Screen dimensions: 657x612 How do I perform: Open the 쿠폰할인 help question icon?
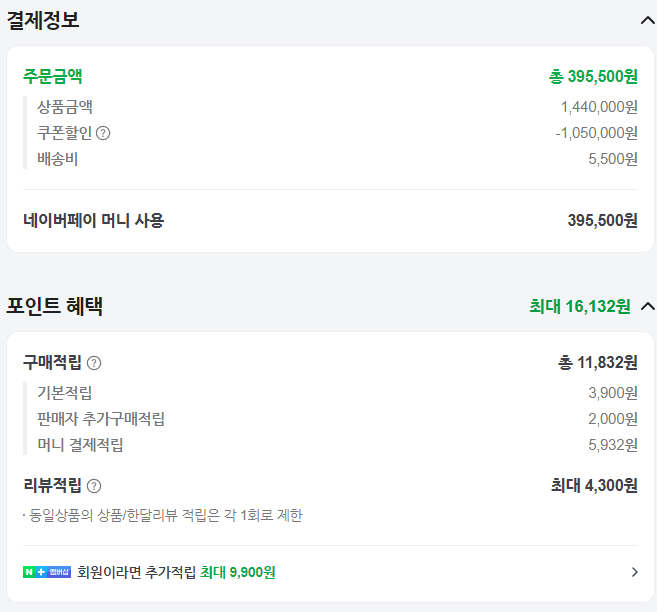(103, 133)
